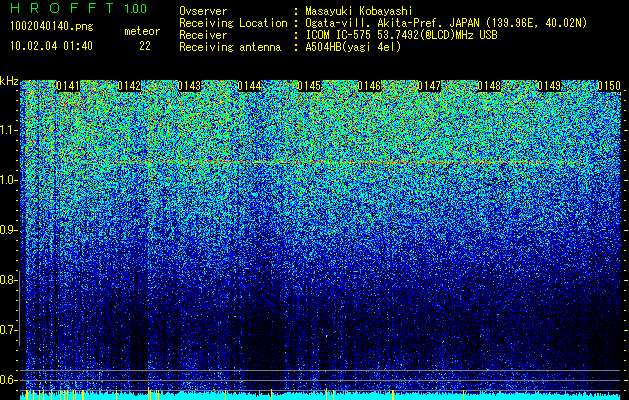The width and height of the screenshot is (629, 400).
Task: Click the Receiver label
Action: (203, 35)
